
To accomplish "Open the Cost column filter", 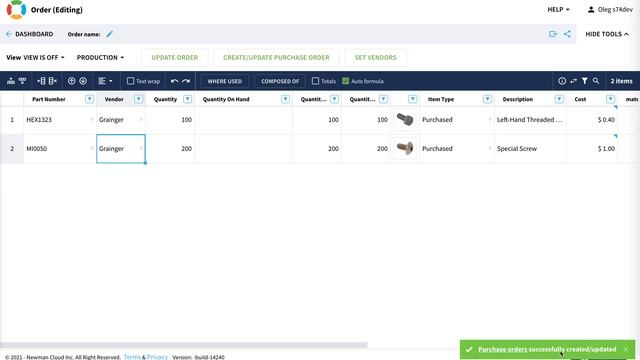I will tap(610, 99).
